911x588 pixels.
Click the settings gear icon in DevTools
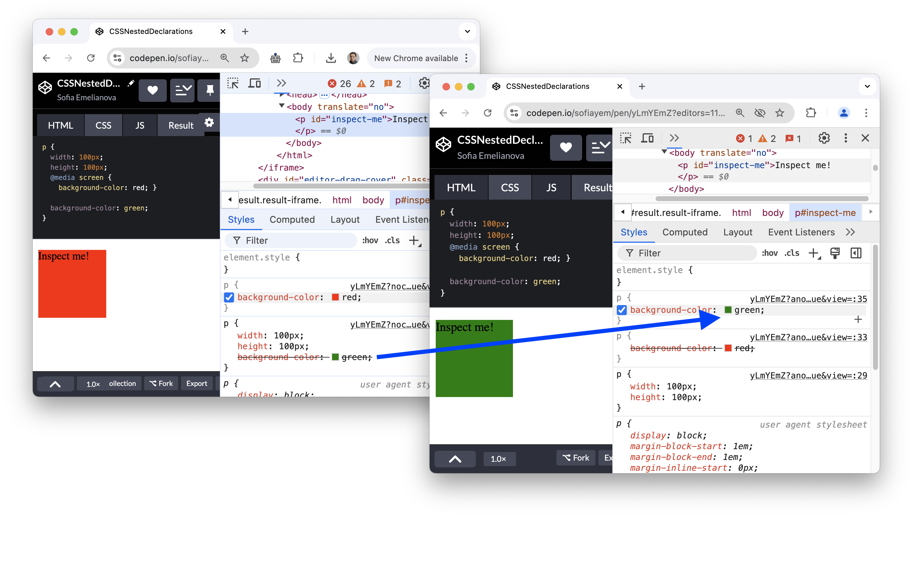point(825,137)
